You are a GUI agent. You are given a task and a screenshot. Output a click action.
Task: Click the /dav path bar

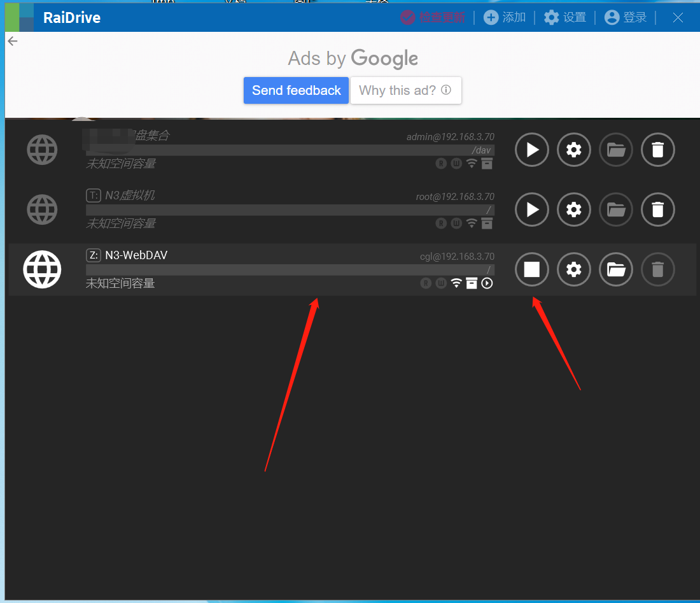coord(290,150)
